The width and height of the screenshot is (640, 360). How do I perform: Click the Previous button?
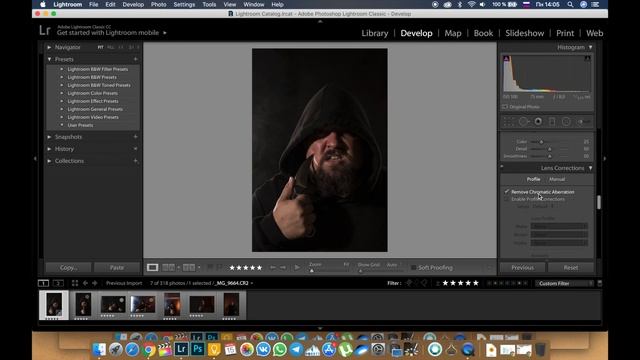tap(522, 267)
